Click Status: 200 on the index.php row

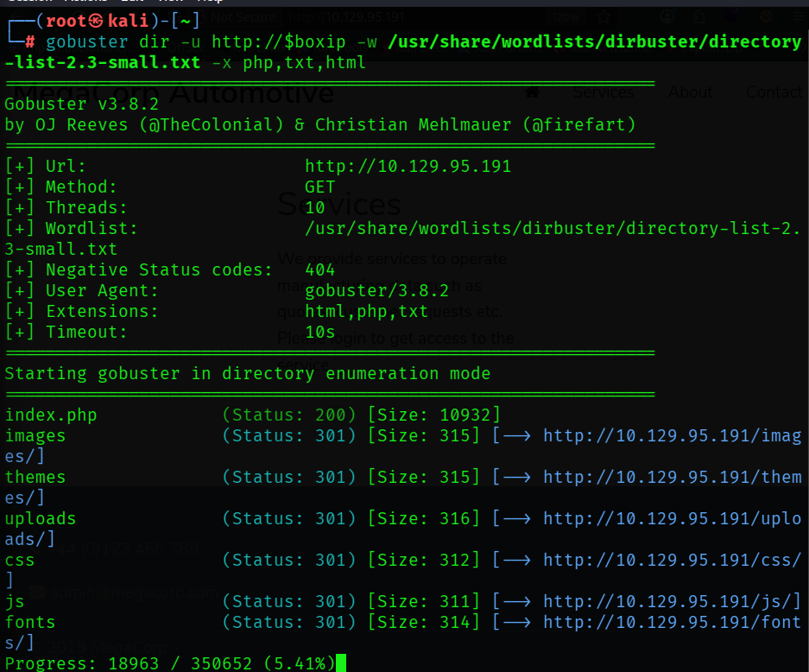(289, 415)
